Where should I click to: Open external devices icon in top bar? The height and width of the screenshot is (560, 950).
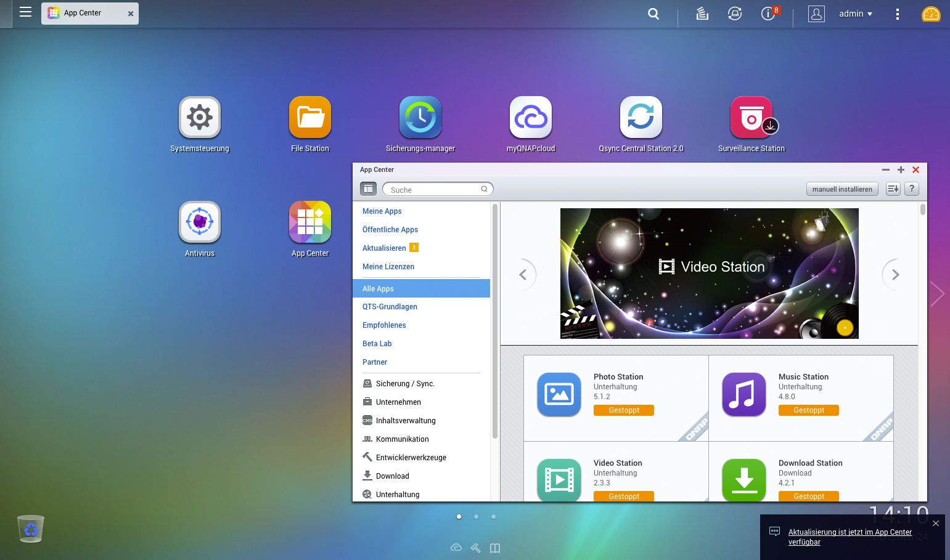point(734,14)
